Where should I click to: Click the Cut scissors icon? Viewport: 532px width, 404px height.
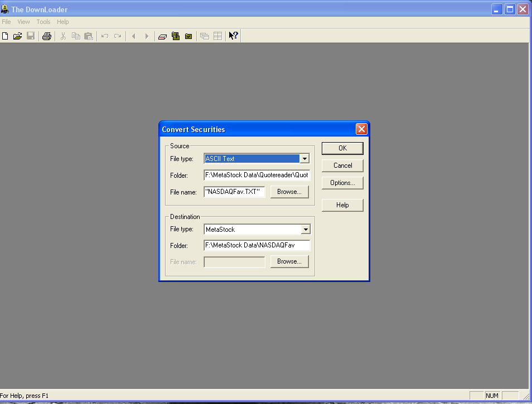pyautogui.click(x=63, y=36)
